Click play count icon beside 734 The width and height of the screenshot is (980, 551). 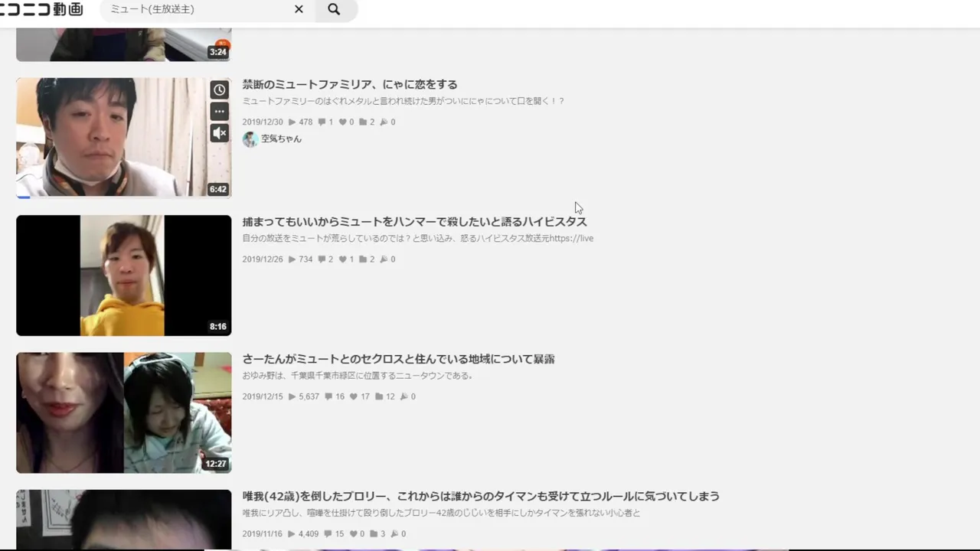pyautogui.click(x=292, y=259)
